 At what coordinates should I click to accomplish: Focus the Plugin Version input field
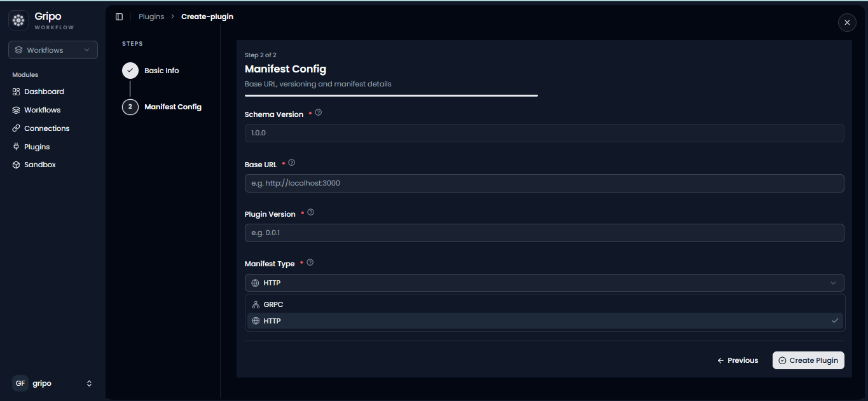pyautogui.click(x=544, y=233)
